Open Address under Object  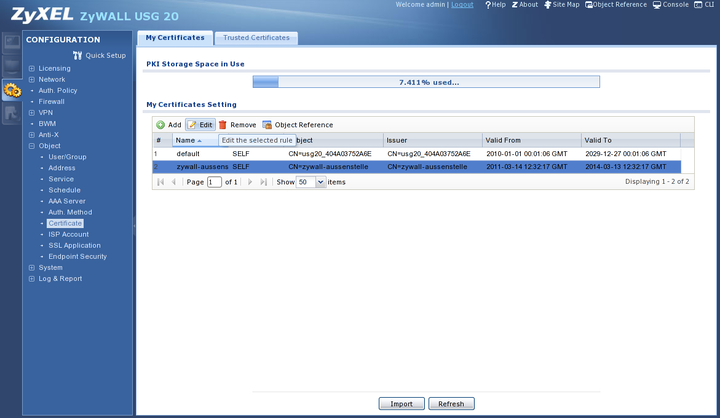pos(62,168)
